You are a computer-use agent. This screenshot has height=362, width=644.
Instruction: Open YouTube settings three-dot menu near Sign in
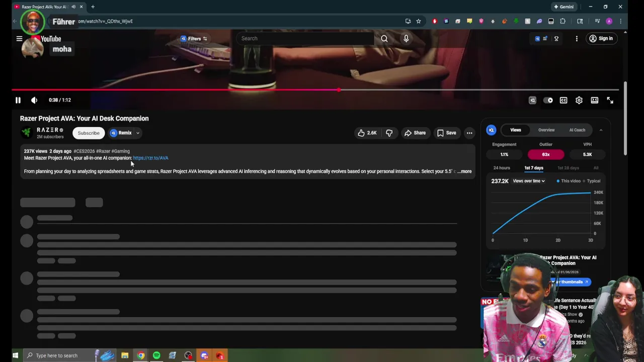tap(577, 39)
